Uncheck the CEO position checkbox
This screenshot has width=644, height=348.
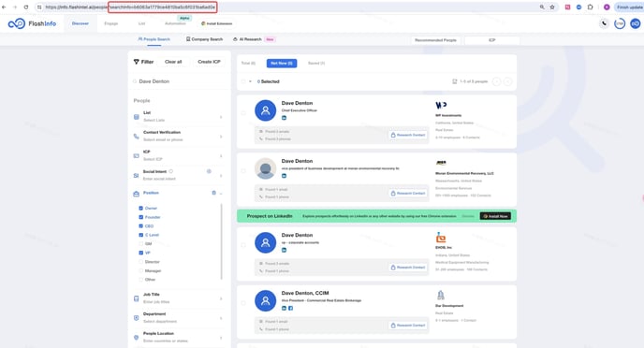(140, 226)
